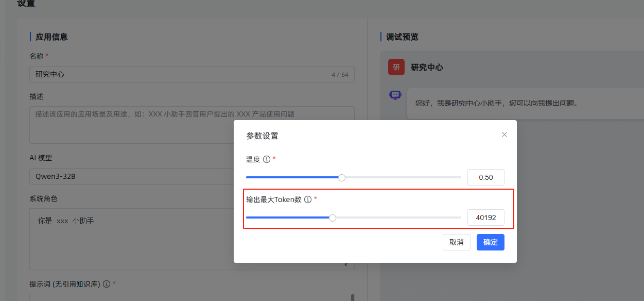The width and height of the screenshot is (644, 301).
Task: Click the 确定 button in parameter dialog
Action: coord(490,242)
